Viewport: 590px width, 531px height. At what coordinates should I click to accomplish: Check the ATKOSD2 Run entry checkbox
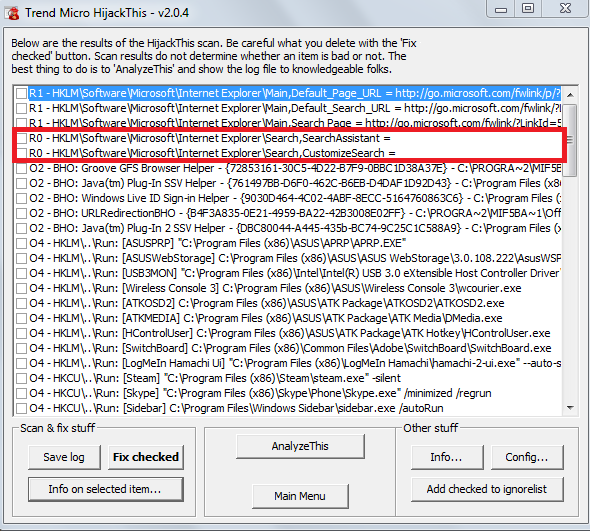tap(22, 303)
